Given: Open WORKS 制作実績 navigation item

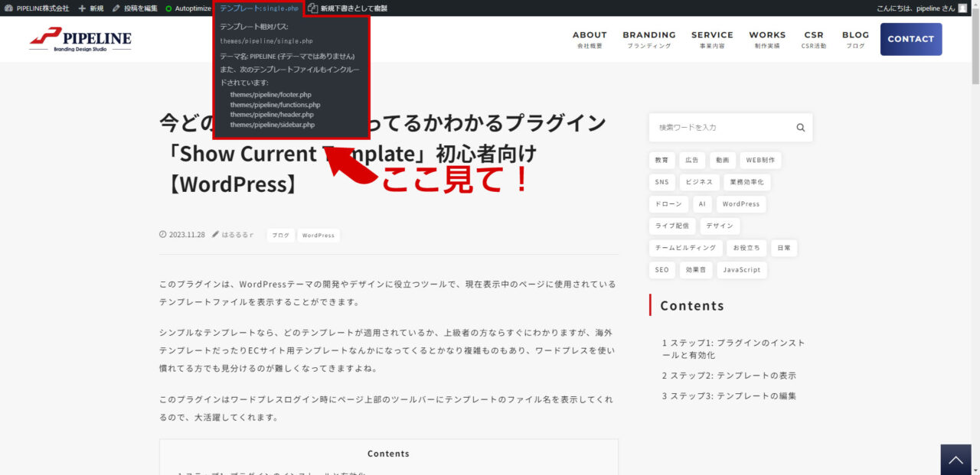Looking at the screenshot, I should click(x=767, y=40).
